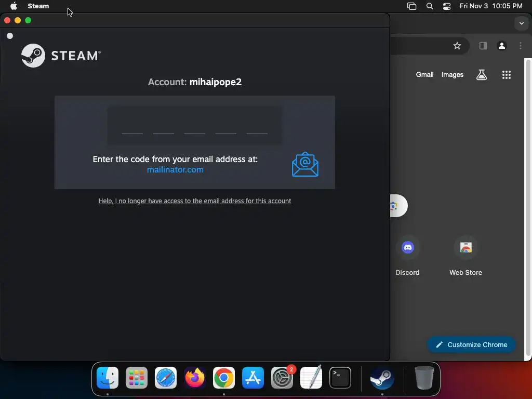532x399 pixels.
Task: Click the Steam logo in the login window
Action: pyautogui.click(x=61, y=55)
